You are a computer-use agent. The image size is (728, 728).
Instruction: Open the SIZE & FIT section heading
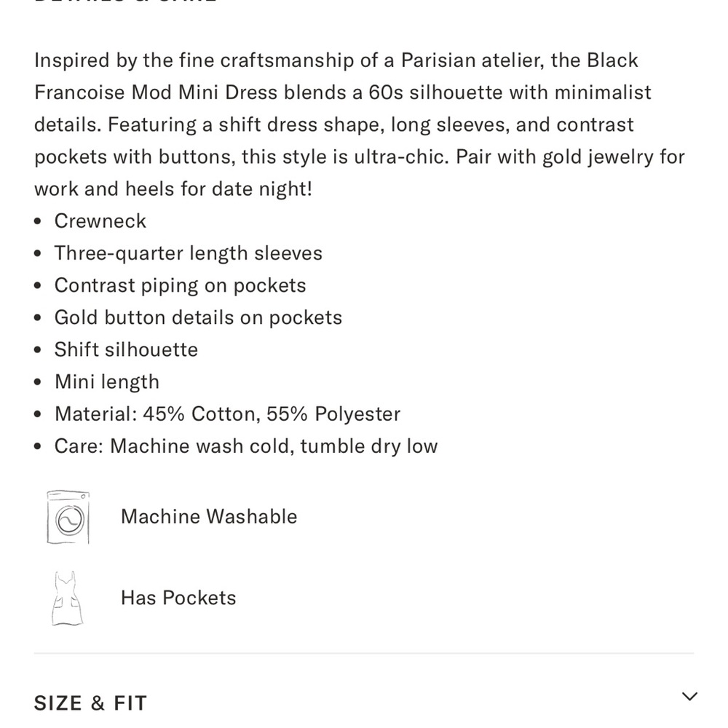pyautogui.click(x=90, y=703)
